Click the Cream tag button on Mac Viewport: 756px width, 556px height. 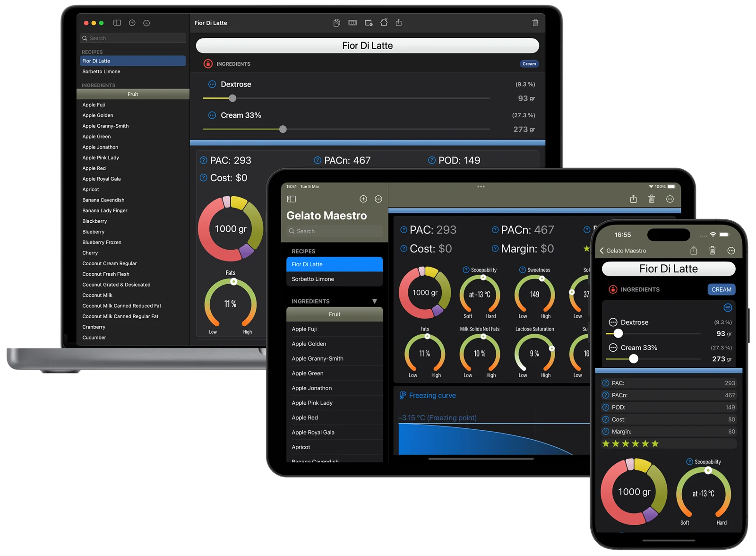click(x=529, y=64)
